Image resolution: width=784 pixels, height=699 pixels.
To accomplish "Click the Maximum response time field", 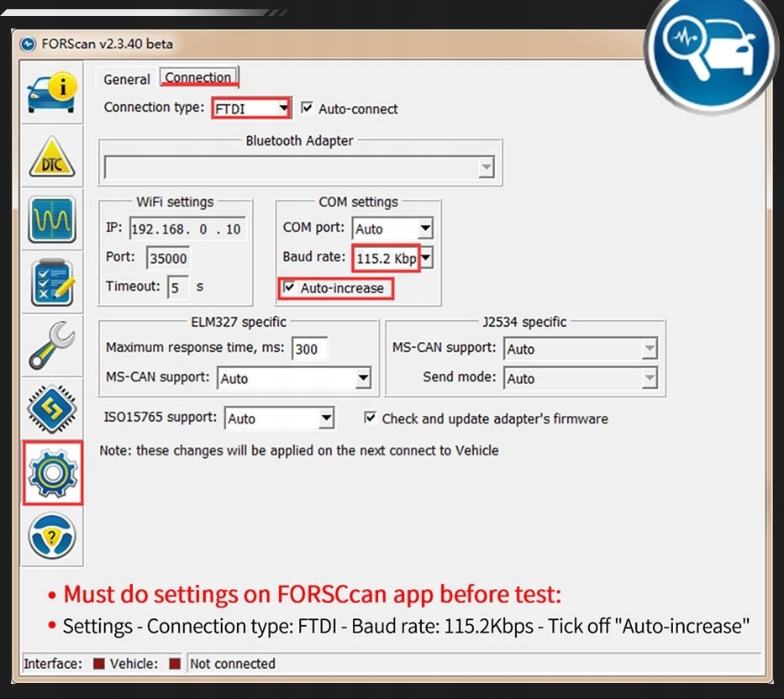I will 310,349.
